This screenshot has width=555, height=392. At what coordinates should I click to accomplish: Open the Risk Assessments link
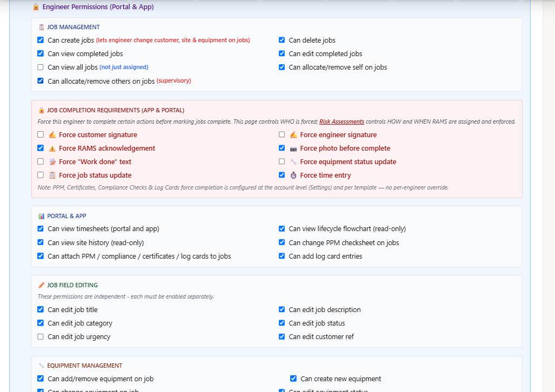pos(342,121)
